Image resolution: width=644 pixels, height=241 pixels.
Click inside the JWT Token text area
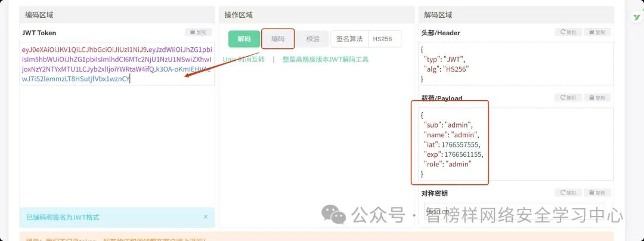(117, 64)
